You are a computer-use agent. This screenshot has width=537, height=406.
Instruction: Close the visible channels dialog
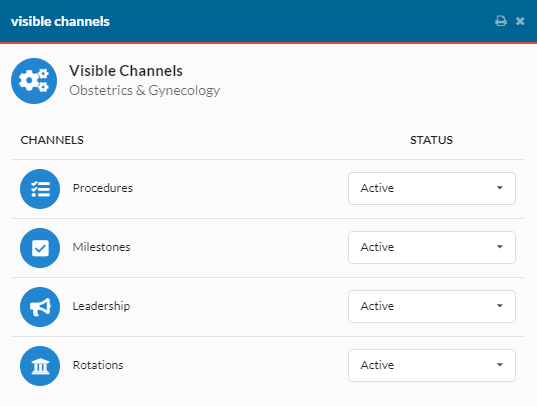[x=520, y=21]
